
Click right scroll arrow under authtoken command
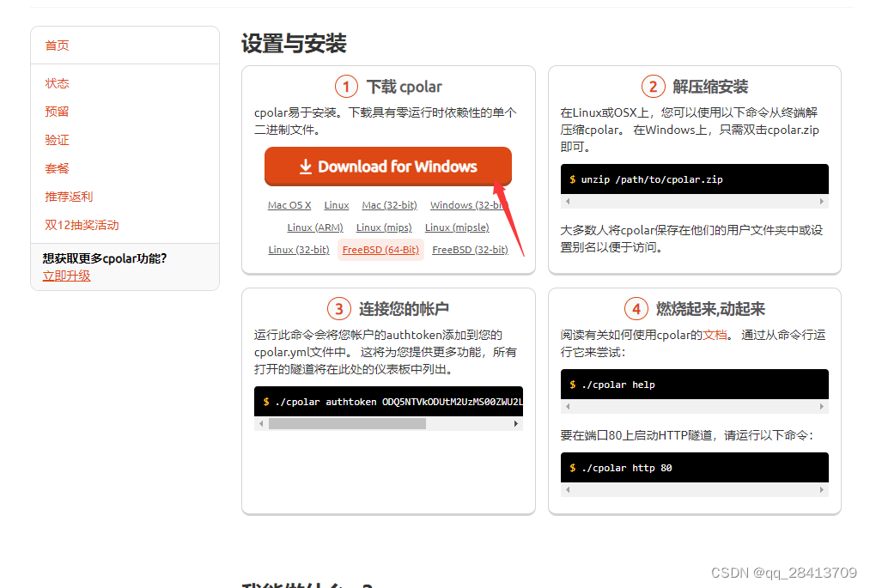516,424
